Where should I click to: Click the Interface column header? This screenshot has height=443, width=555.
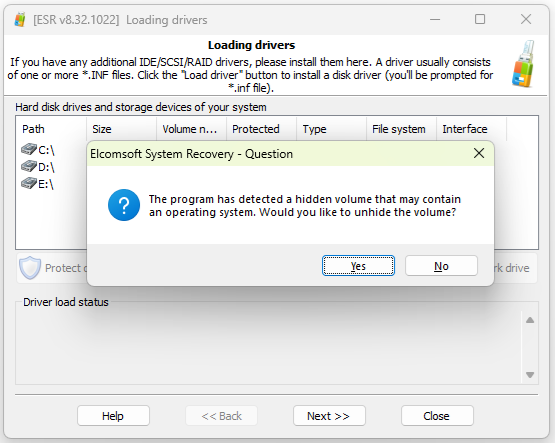pos(471,129)
